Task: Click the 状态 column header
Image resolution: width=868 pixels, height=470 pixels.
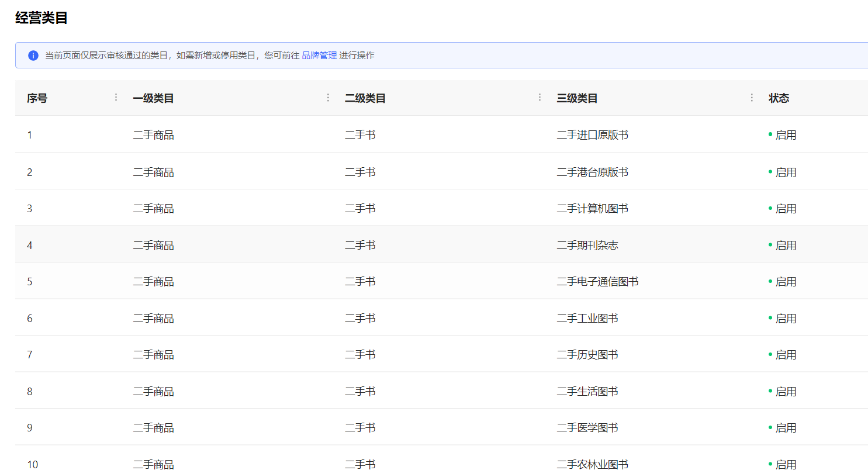Action: pyautogui.click(x=779, y=98)
